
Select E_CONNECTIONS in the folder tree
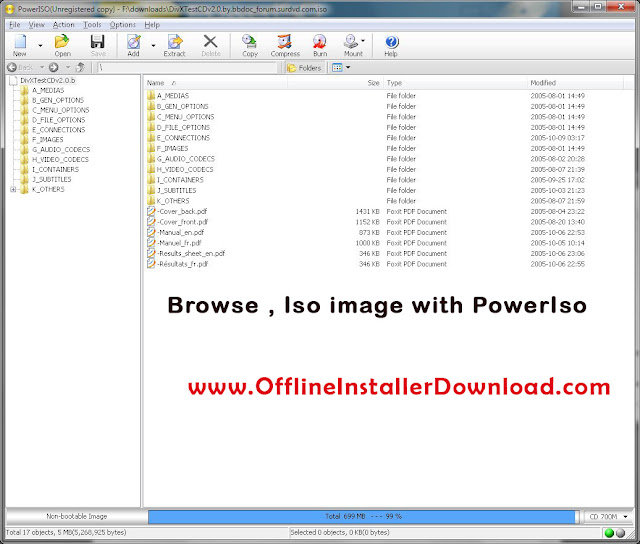coord(58,130)
